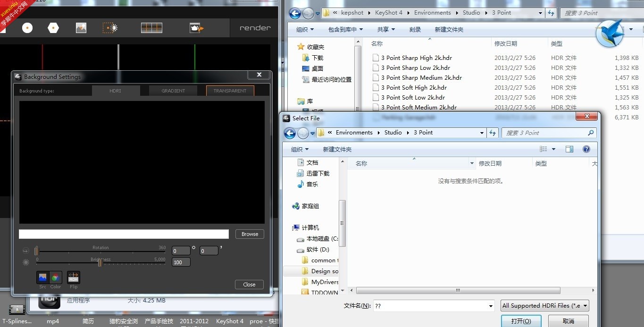
Task: Open the 共享 dropdown menu
Action: coord(386,29)
